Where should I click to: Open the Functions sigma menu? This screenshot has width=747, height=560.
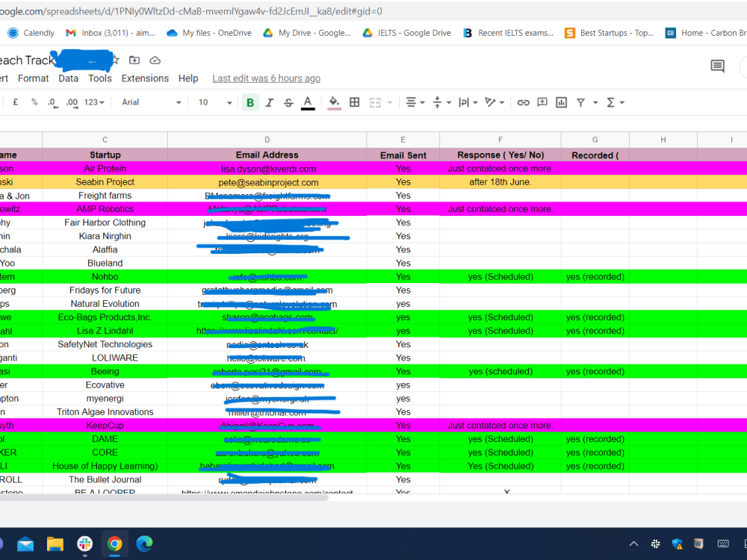coord(615,102)
